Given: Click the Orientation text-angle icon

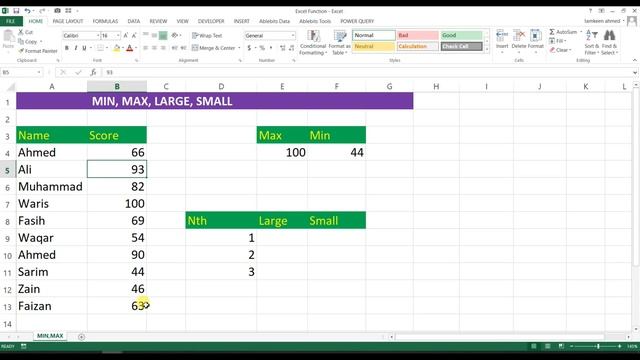Looking at the screenshot, I should [175, 36].
